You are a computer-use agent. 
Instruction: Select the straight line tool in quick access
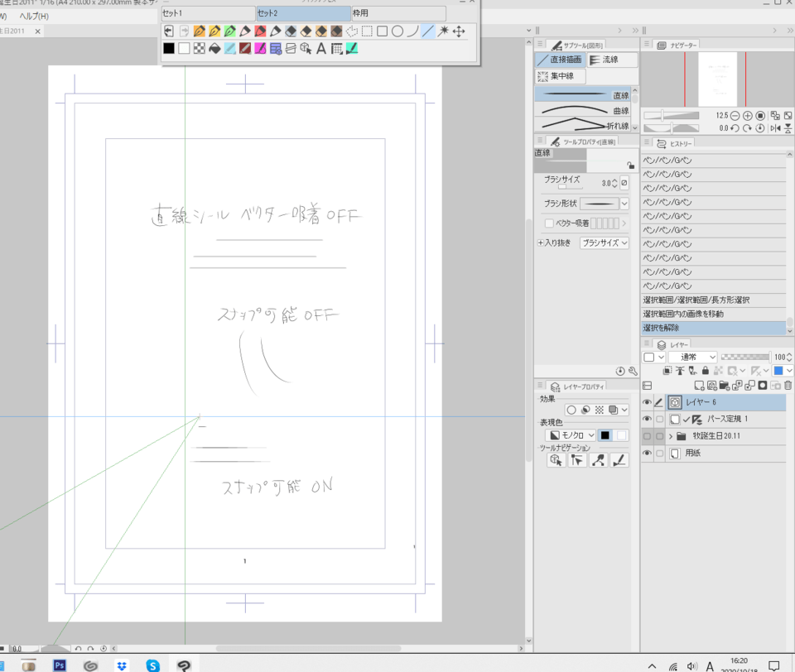point(428,31)
